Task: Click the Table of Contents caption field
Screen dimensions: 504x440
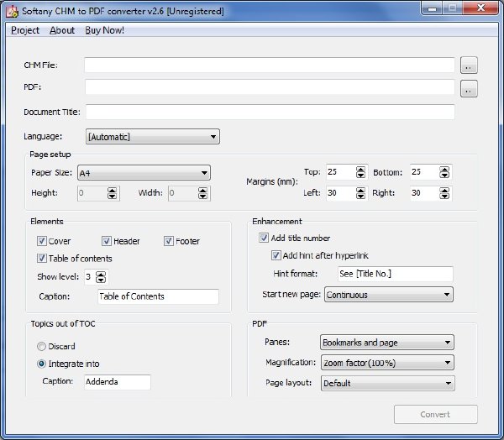Action: (158, 296)
